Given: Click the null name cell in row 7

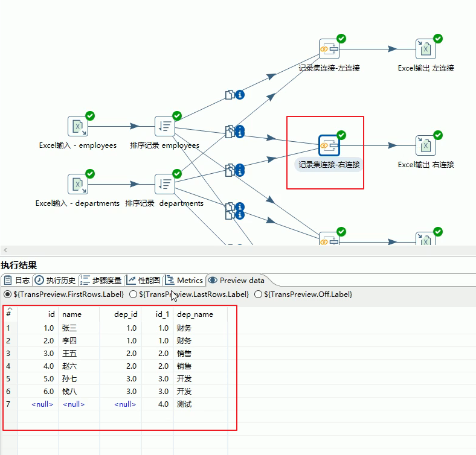Looking at the screenshot, I should pos(79,404).
